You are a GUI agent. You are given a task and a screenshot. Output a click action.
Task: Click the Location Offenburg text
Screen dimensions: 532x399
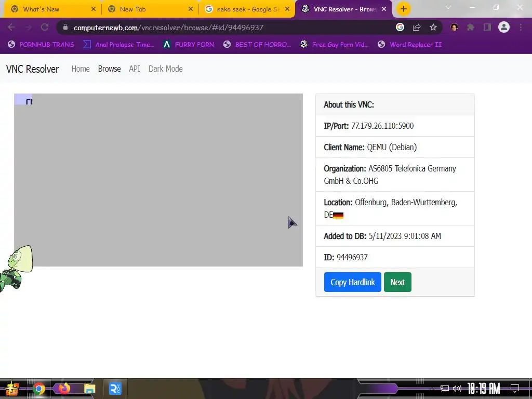click(x=391, y=208)
